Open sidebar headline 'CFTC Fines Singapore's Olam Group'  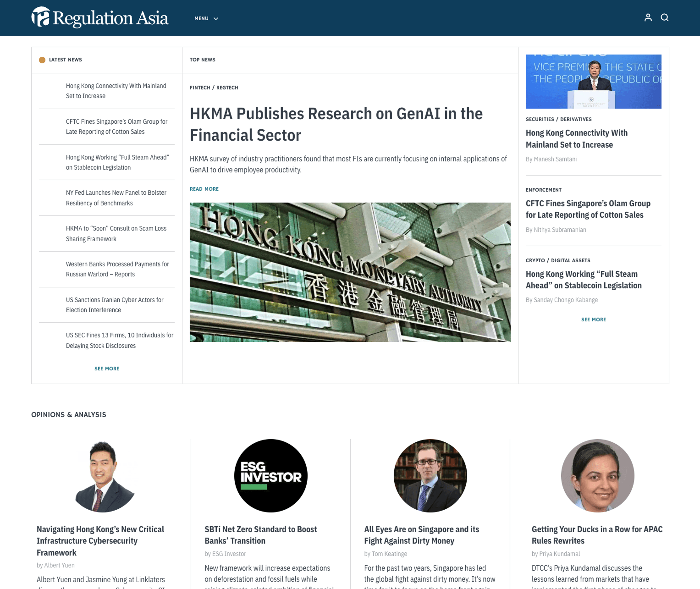[588, 209]
